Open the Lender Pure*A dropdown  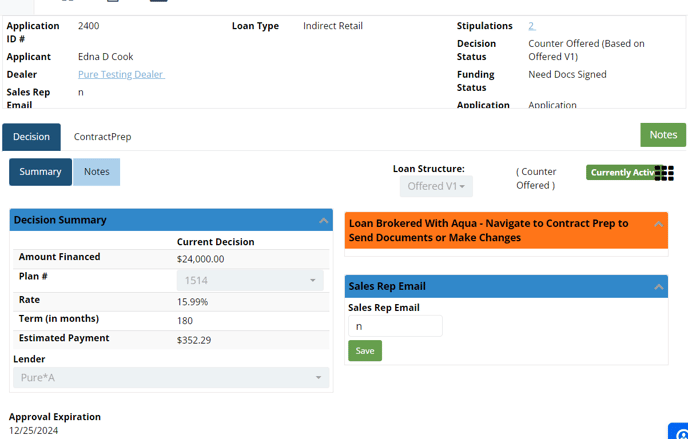(x=171, y=378)
